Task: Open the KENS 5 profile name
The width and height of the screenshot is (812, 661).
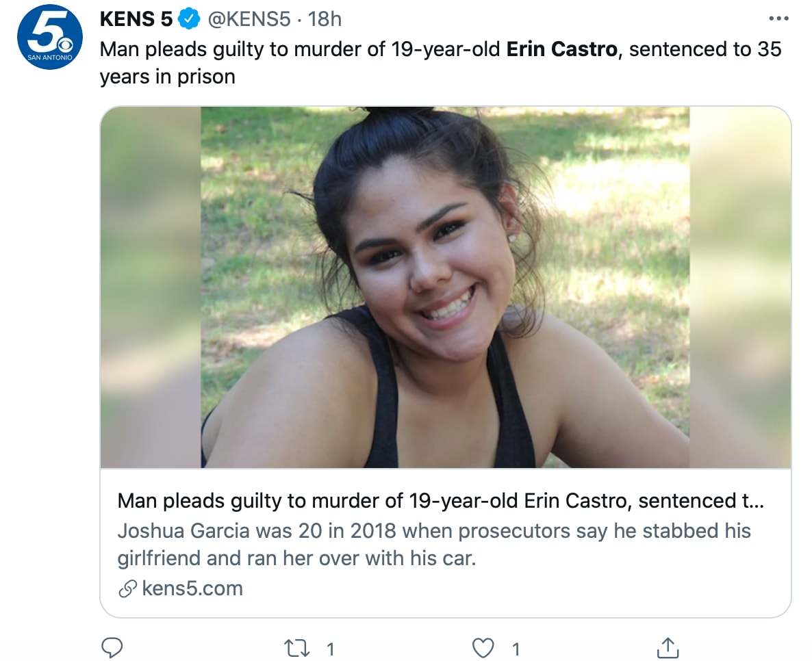Action: coord(136,19)
